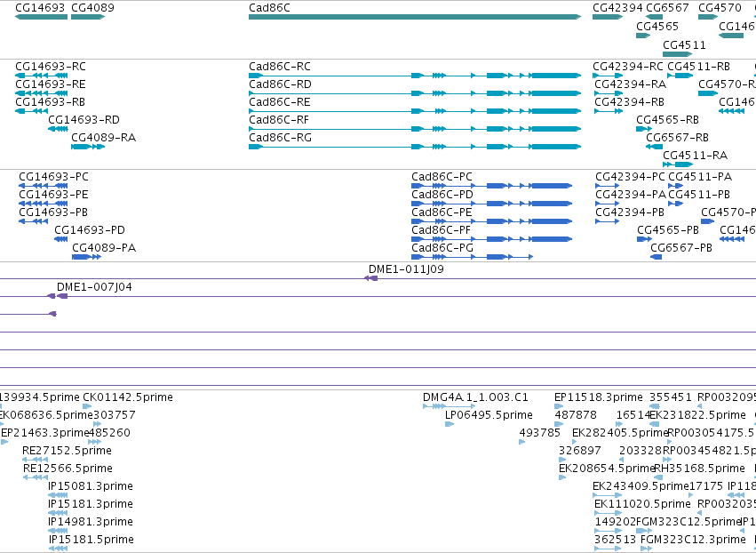The image size is (756, 553).
Task: Click the IP14981.3prime EST label
Action: 91,522
